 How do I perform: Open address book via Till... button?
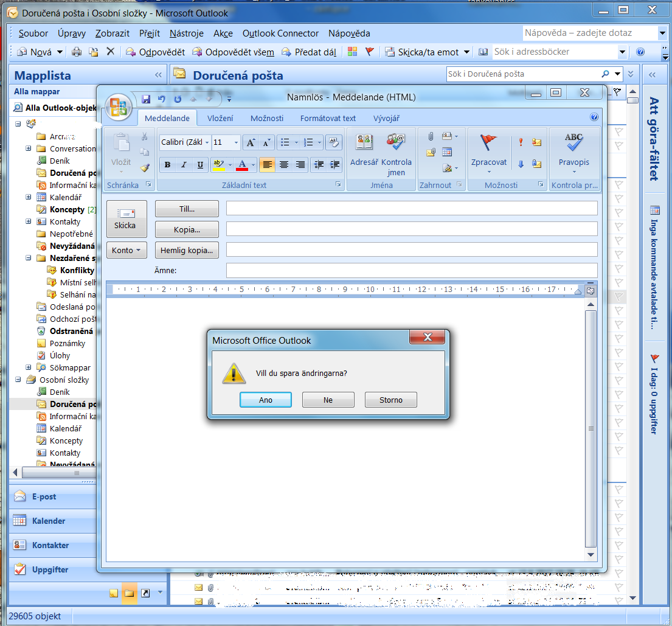(187, 209)
